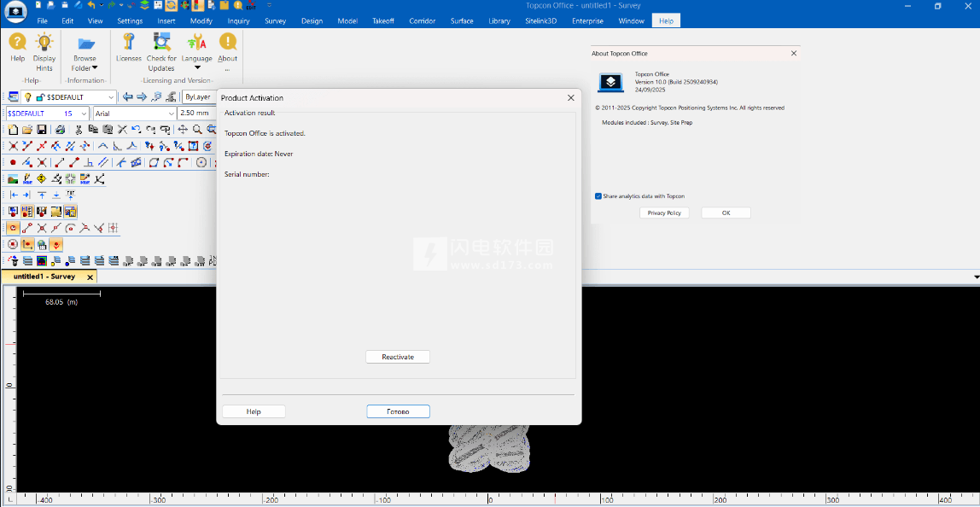This screenshot has height=507, width=980.
Task: Expand the $$DEFAULT layer dropdown
Action: coord(111,97)
